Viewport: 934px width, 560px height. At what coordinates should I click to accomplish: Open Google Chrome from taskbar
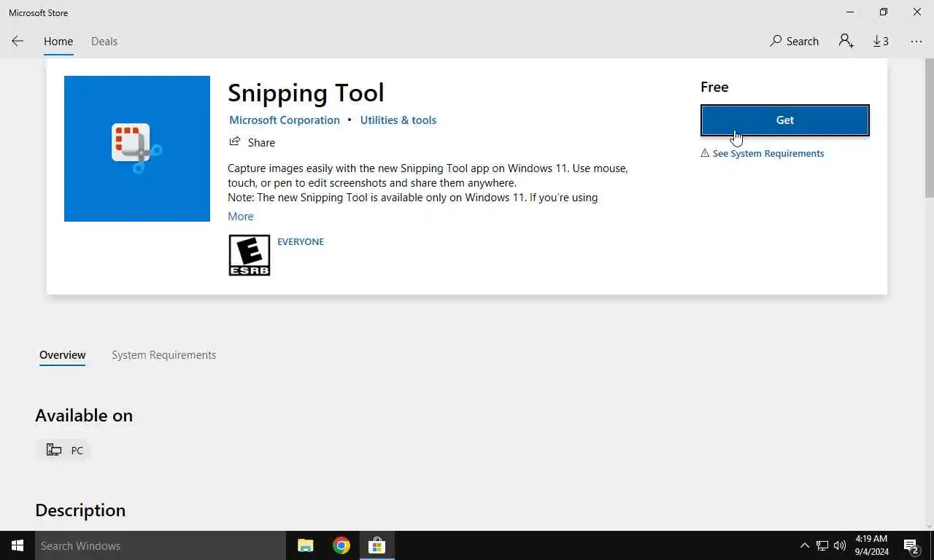(x=341, y=545)
